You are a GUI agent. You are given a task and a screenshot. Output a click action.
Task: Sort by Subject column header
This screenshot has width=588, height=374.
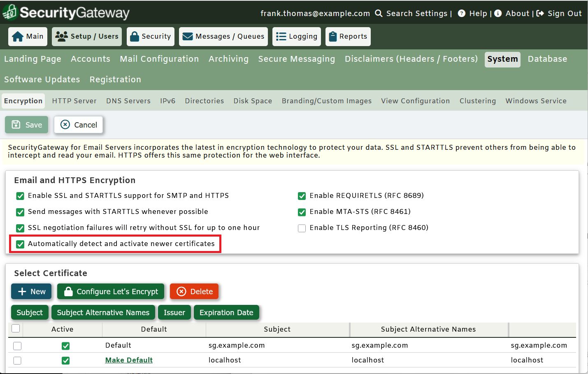tap(277, 329)
